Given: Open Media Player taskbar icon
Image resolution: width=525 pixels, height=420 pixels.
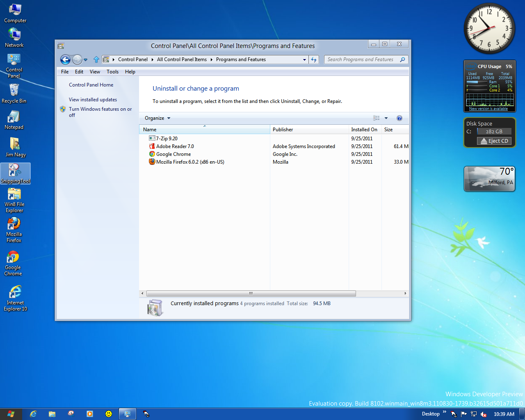Looking at the screenshot, I should click(x=90, y=414).
